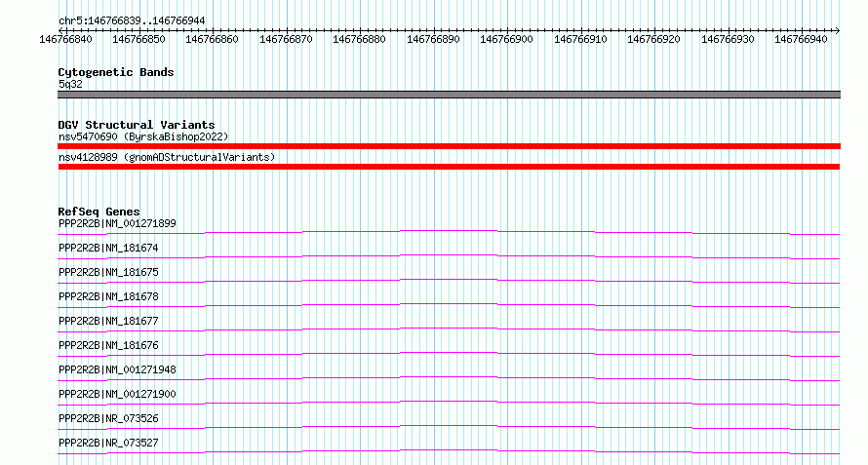
Task: Open transcript PPP2R2B|NR_073527
Action: click(108, 443)
